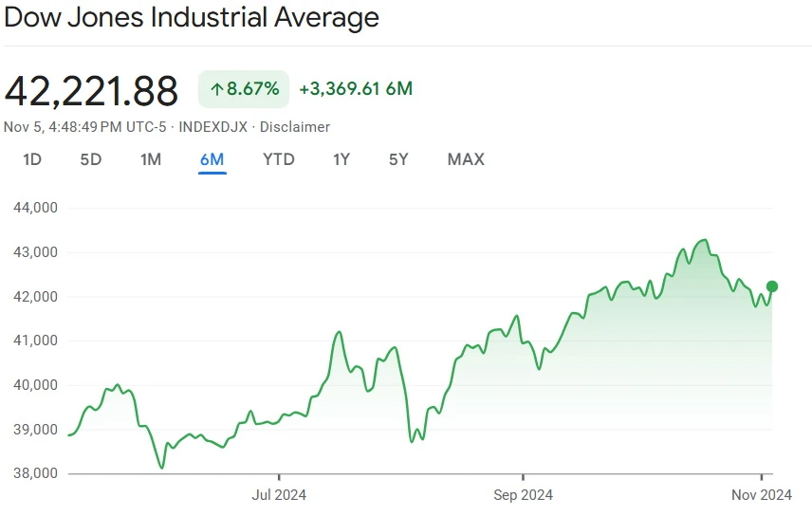Screen dimensions: 812x516
Task: Select the 5D time range tab
Action: 91,159
